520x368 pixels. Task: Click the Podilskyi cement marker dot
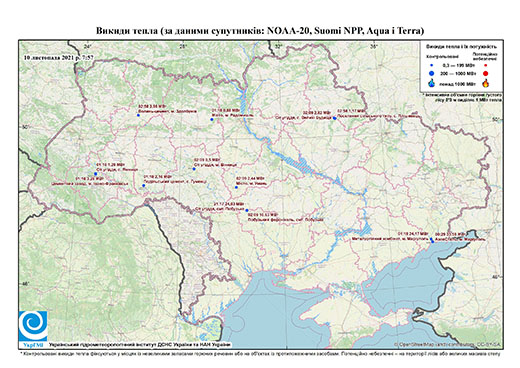click(x=144, y=186)
